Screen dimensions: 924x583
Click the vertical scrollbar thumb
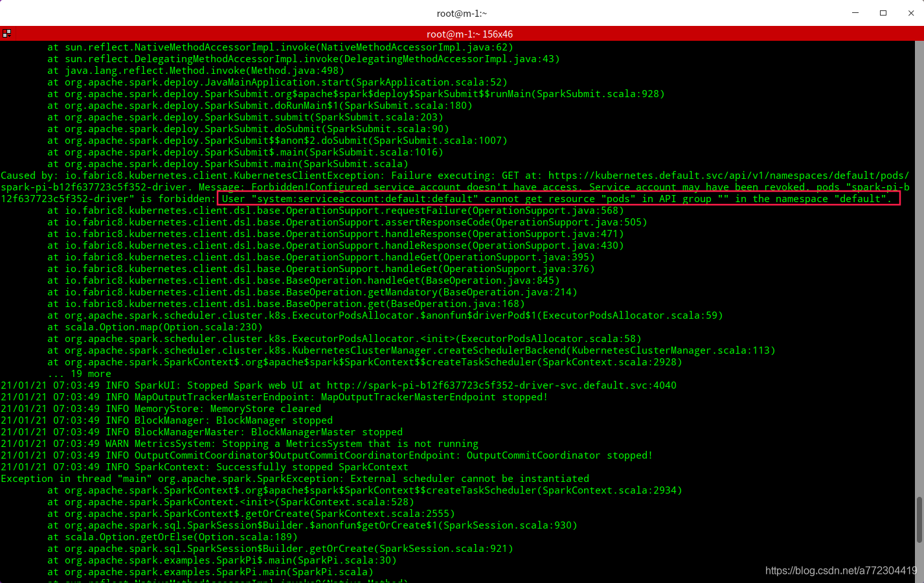pyautogui.click(x=919, y=520)
